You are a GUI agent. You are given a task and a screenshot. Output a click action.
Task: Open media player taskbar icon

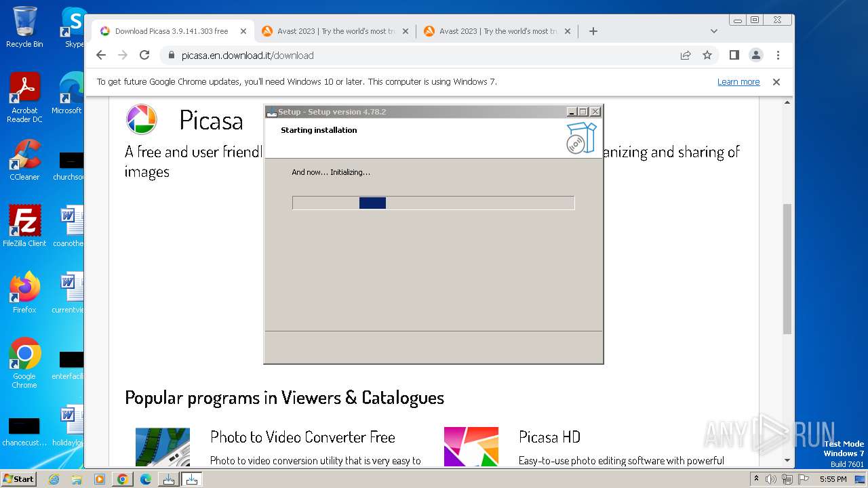coord(99,479)
